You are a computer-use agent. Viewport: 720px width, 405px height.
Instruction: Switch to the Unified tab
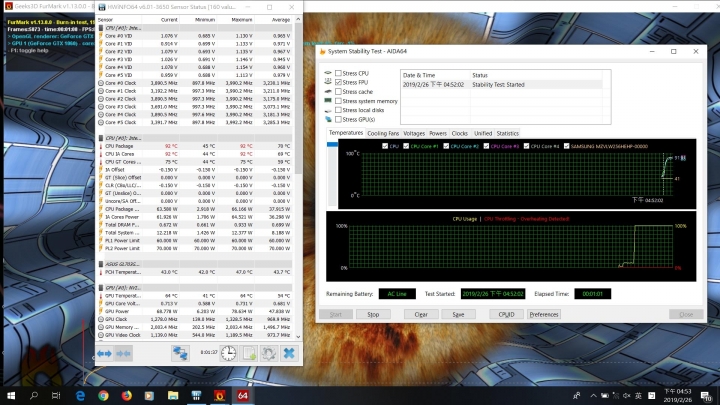tap(483, 133)
